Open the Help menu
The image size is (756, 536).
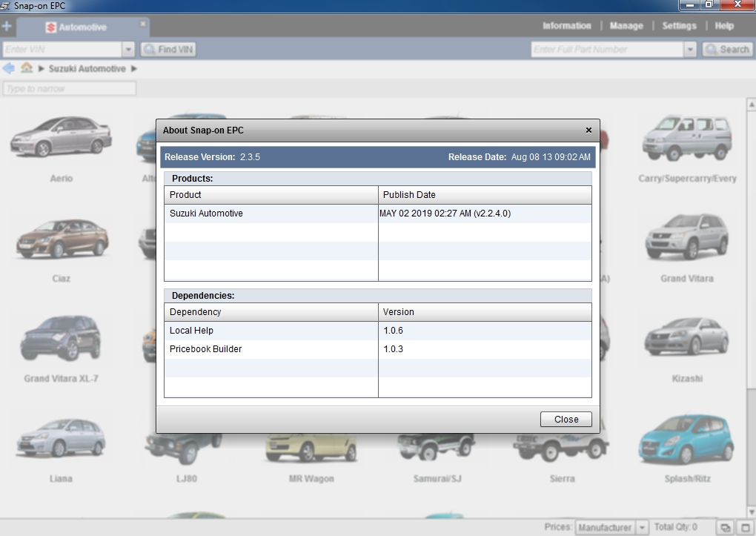724,26
